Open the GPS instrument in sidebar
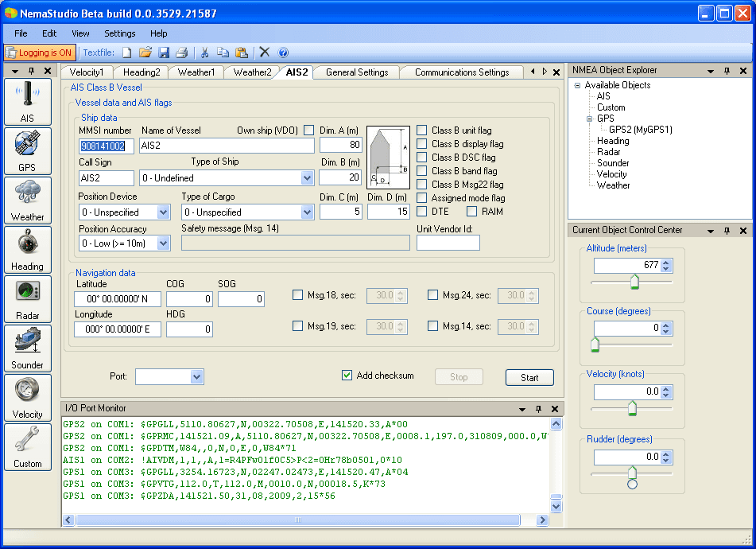The image size is (756, 549). coord(28,151)
